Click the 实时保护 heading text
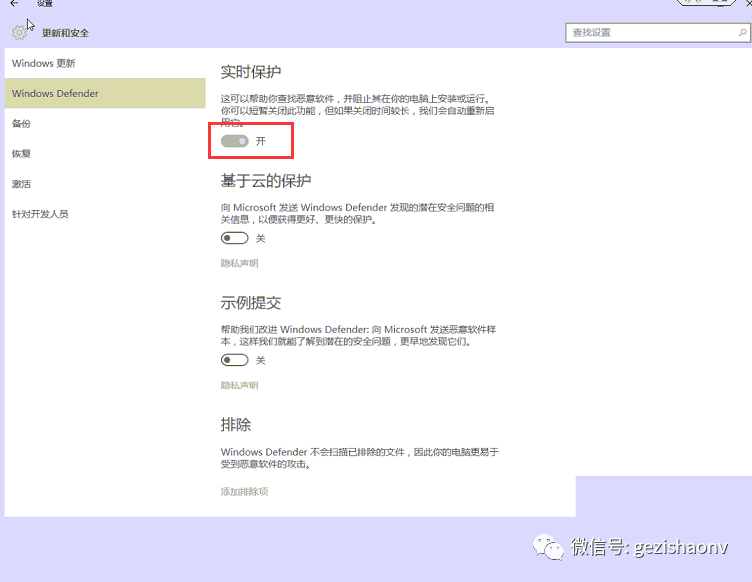752x582 pixels. coord(251,72)
